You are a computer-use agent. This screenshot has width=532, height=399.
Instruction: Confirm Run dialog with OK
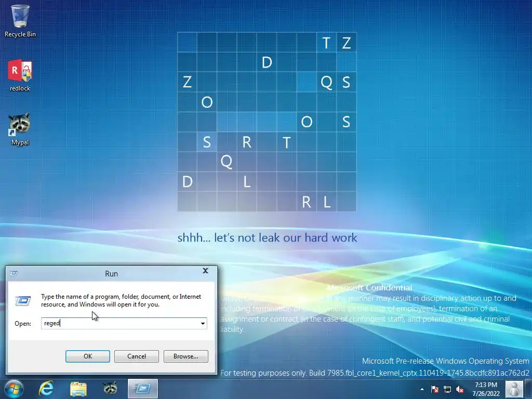tap(87, 356)
